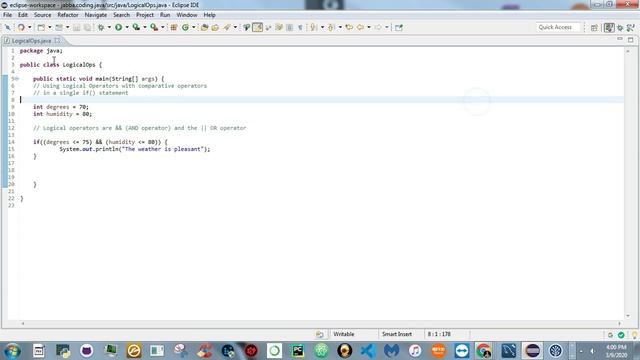640x360 pixels.
Task: Click the New Java Package icon
Action: click(x=173, y=27)
